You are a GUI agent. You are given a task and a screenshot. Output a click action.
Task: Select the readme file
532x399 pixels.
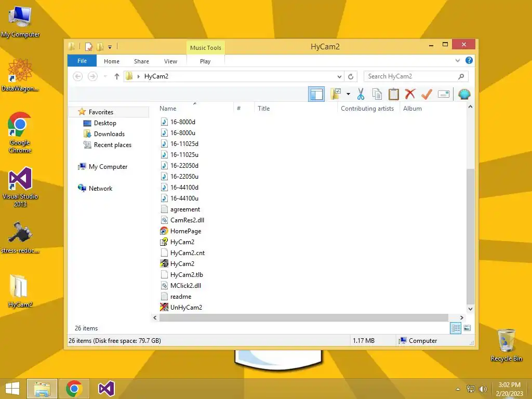[x=180, y=297]
